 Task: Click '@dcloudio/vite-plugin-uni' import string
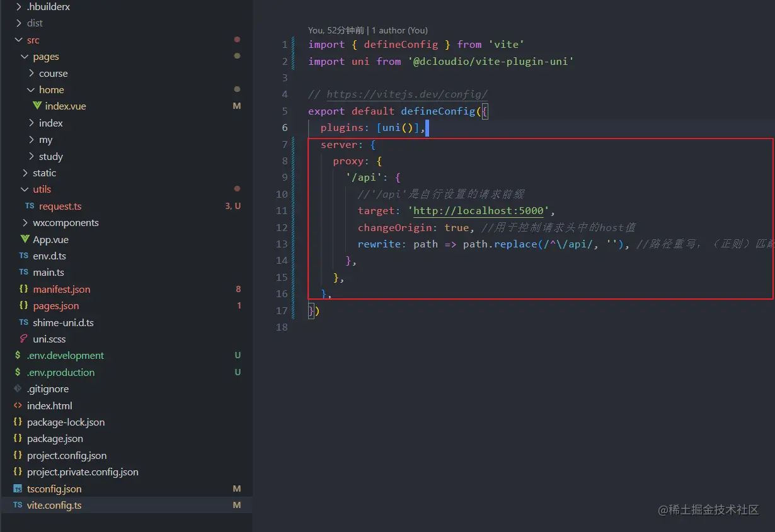[491, 62]
